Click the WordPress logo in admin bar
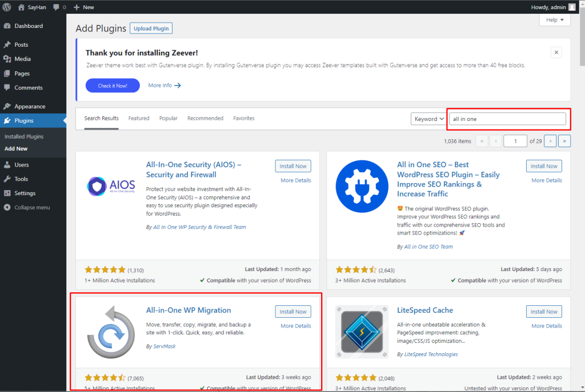The height and width of the screenshot is (392, 585). pos(7,7)
